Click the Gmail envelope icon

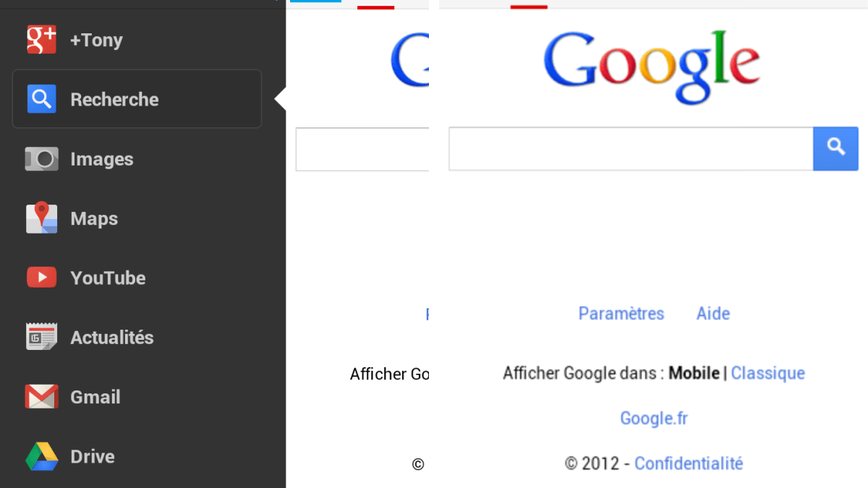(x=41, y=397)
